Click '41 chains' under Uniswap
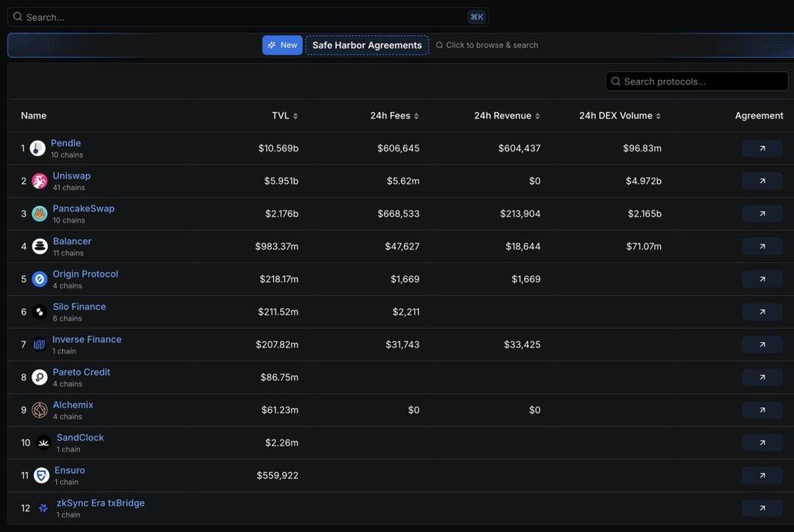Image resolution: width=794 pixels, height=532 pixels. 69,188
